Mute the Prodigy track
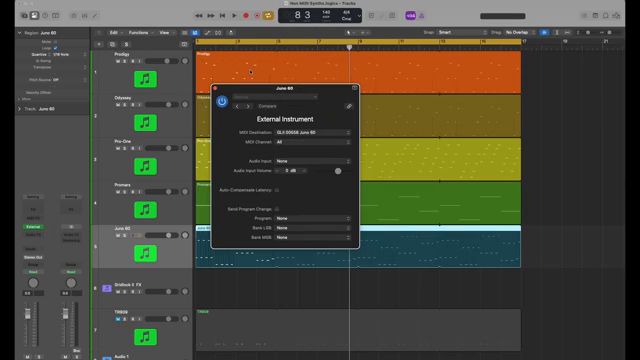 coord(118,61)
